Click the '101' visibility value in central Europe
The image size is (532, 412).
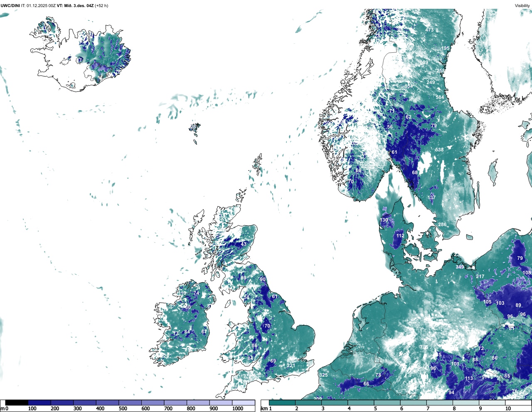click(456, 364)
